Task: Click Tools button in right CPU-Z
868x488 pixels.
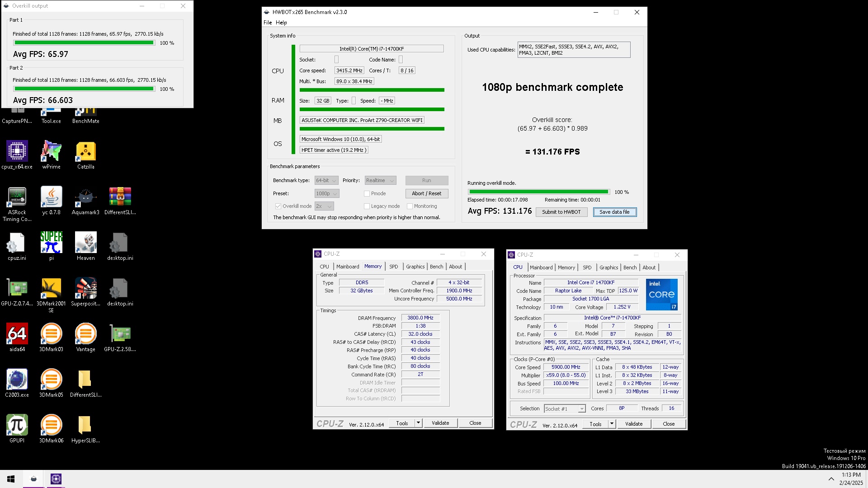Action: [x=595, y=424]
